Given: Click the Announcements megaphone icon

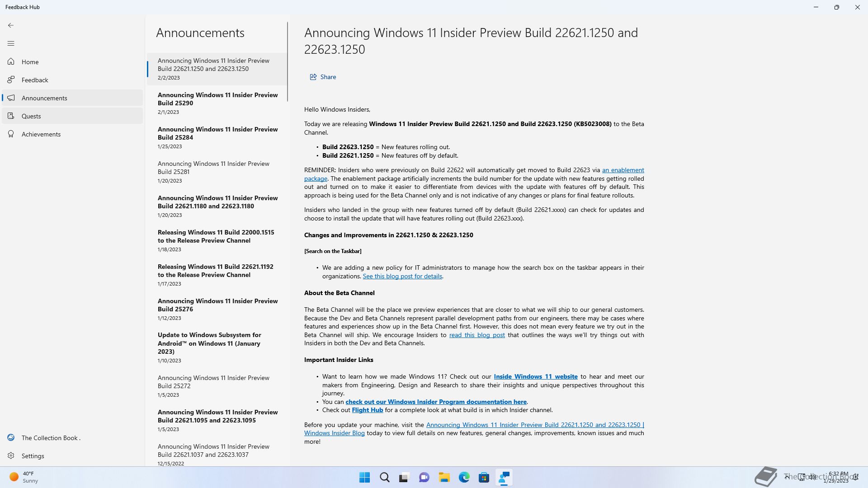Looking at the screenshot, I should 11,98.
